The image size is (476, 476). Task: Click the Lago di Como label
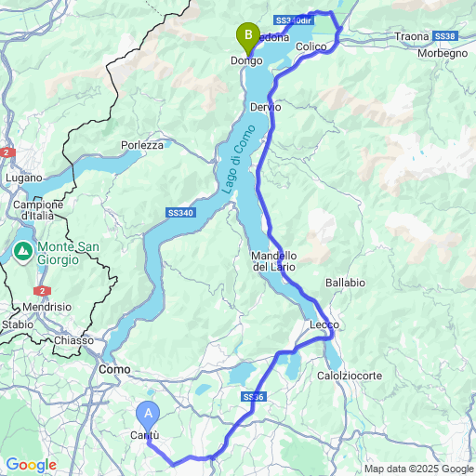(239, 160)
